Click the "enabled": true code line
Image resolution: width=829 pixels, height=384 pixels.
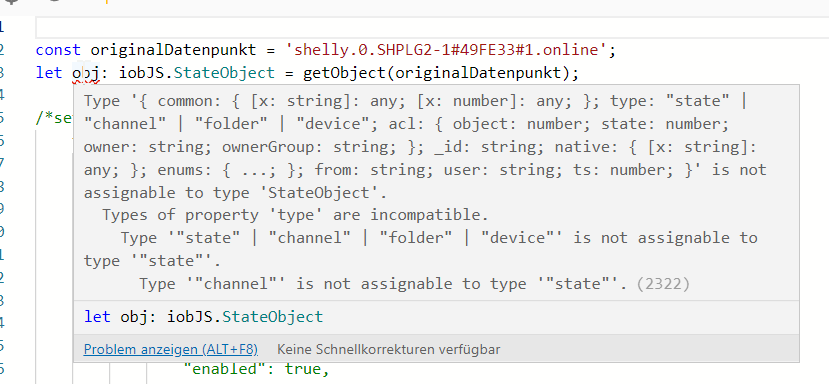256,369
